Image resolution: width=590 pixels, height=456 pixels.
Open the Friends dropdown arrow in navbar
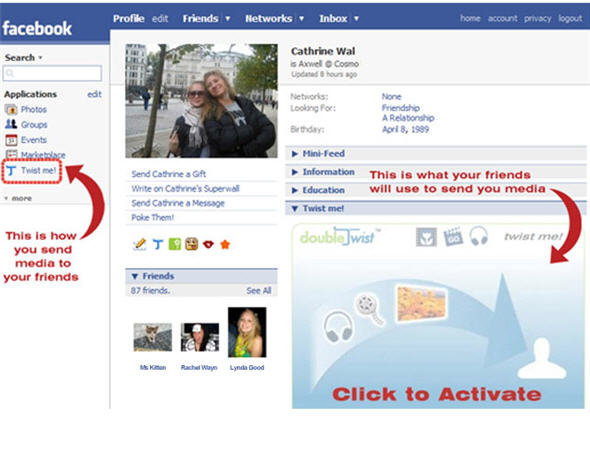(228, 18)
